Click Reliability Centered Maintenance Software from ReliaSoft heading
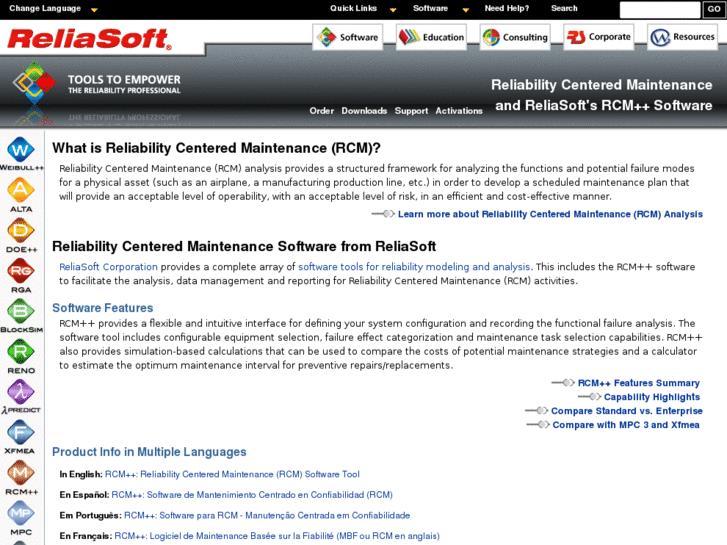This screenshot has height=545, width=727. (244, 246)
